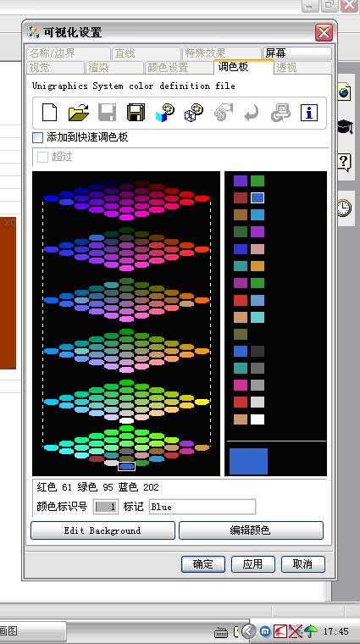Enable 添加到快速调色板 checkbox

[37, 137]
